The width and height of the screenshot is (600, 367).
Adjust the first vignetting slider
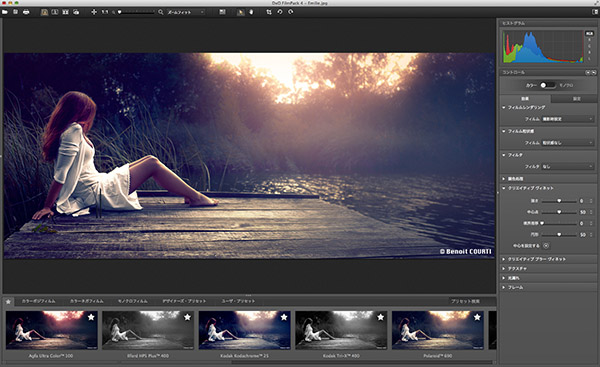coord(559,201)
